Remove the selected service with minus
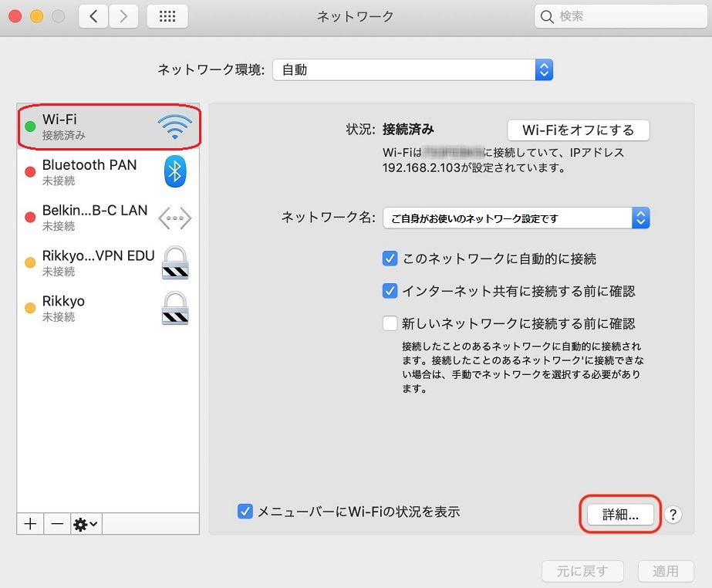Viewport: 712px width, 588px height. 57,524
